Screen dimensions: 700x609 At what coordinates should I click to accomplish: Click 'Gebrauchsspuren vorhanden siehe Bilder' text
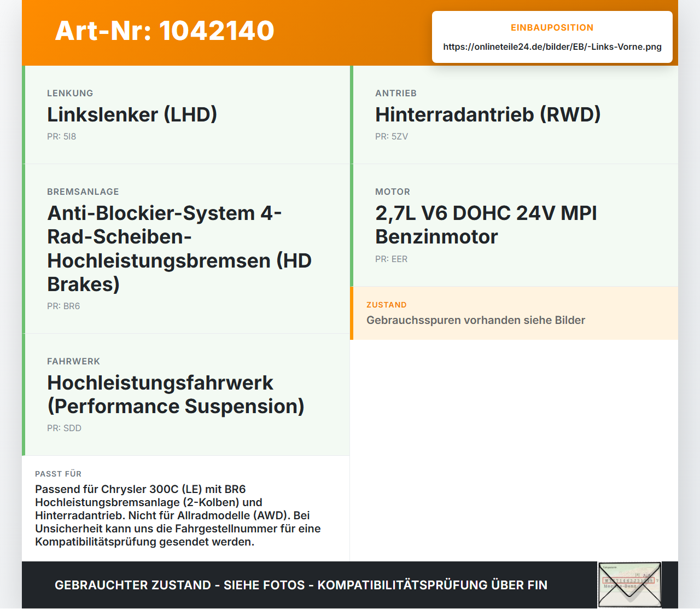(x=476, y=320)
